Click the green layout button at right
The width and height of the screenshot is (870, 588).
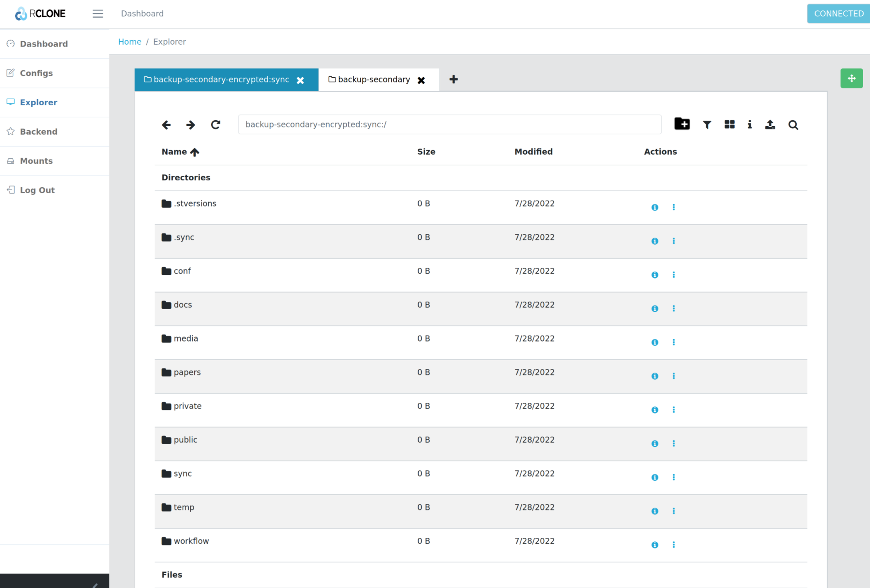[851, 78]
